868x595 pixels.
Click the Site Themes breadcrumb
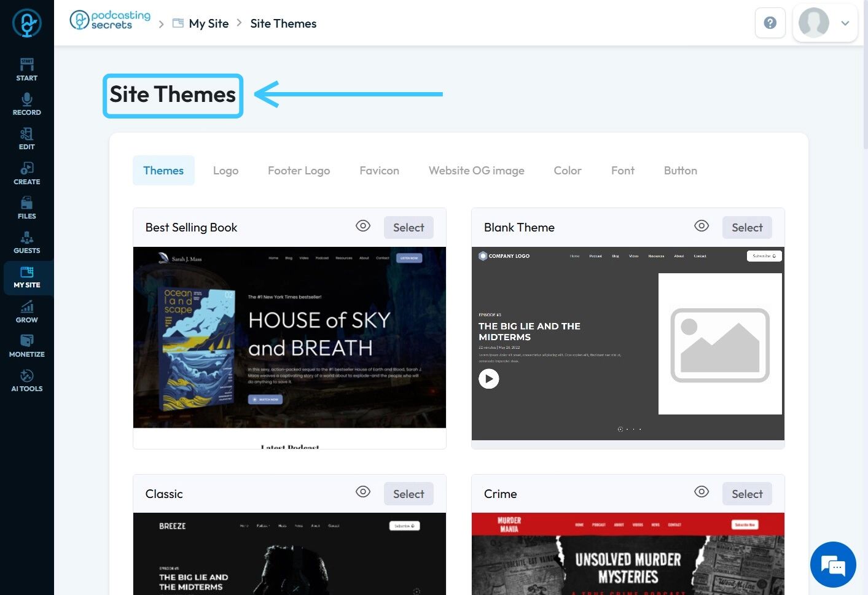click(283, 23)
